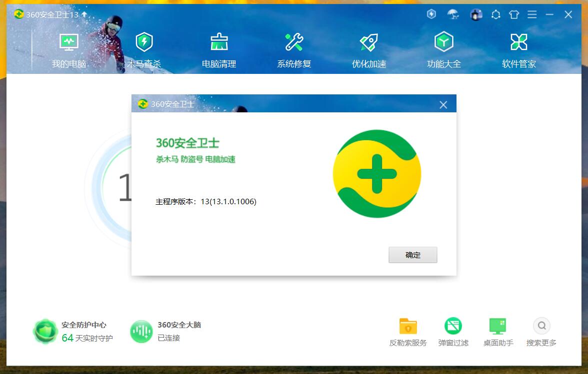This screenshot has width=588, height=374.
Task: Click 已连接 status text
Action: pos(169,338)
